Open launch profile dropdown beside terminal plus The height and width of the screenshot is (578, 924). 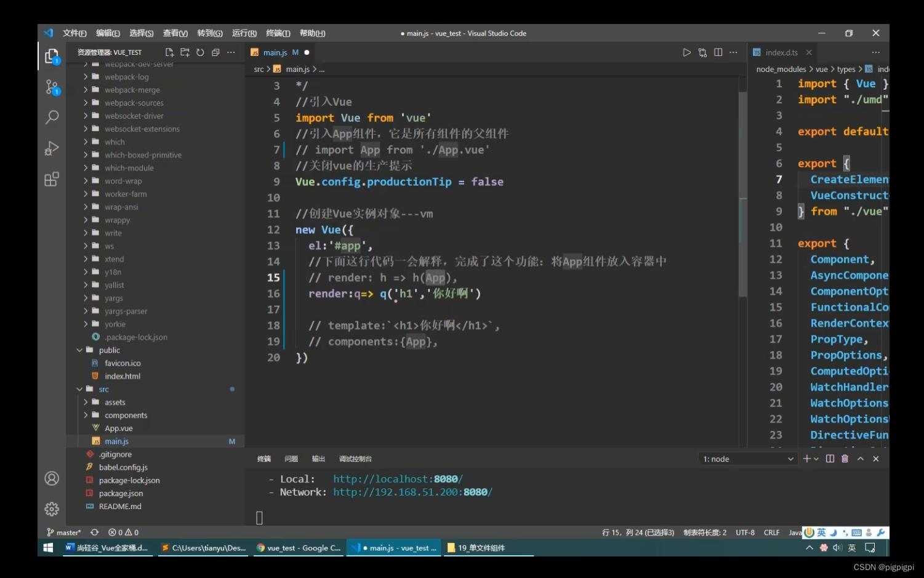pyautogui.click(x=816, y=459)
